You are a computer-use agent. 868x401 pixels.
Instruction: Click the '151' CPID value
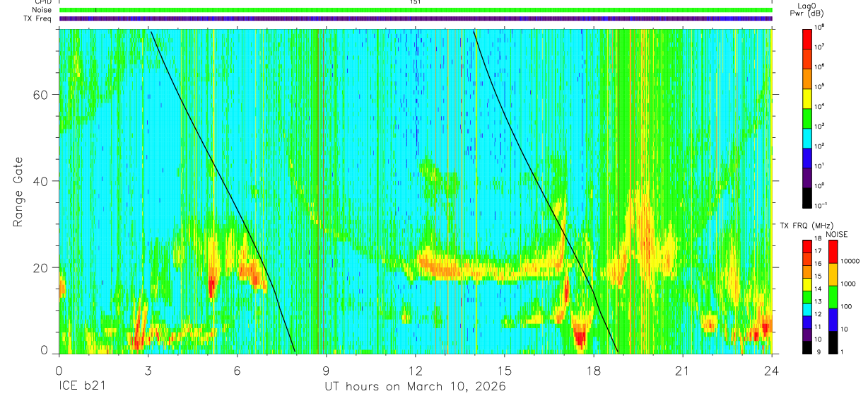click(x=416, y=2)
